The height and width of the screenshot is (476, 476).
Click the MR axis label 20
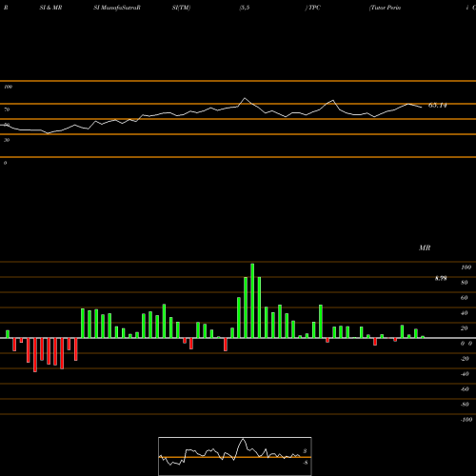(465, 328)
